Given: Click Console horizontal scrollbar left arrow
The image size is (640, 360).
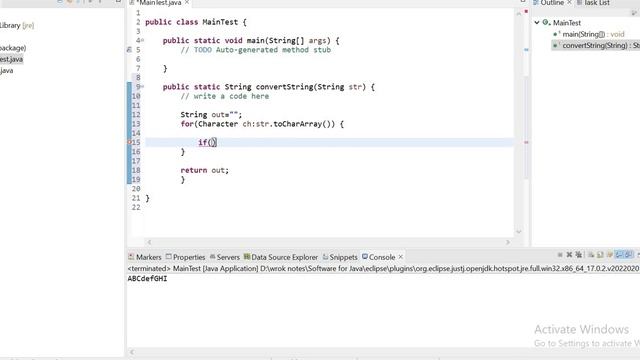Looking at the screenshot, I should pyautogui.click(x=131, y=352).
